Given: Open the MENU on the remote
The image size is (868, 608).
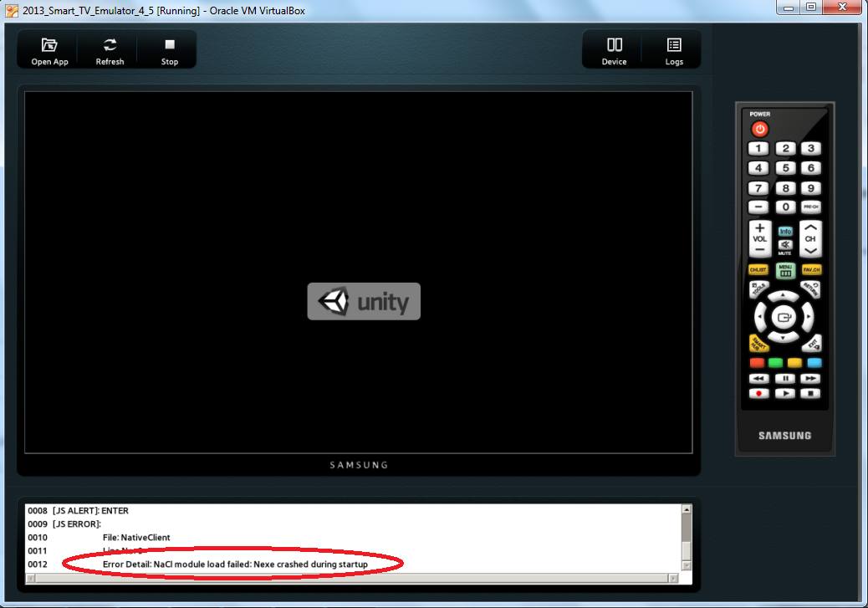Looking at the screenshot, I should (784, 269).
